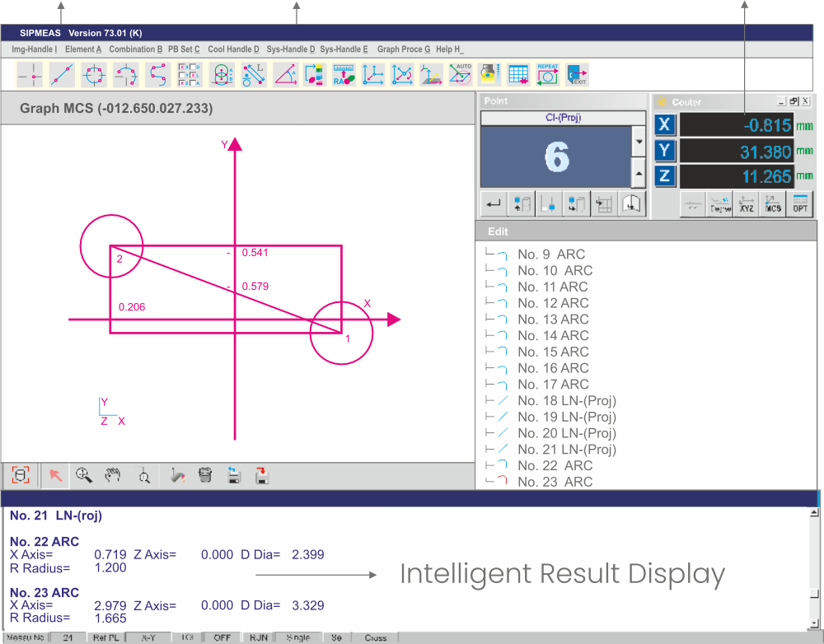The height and width of the screenshot is (644, 824).
Task: Choose the circle measurement tool icon
Action: (x=95, y=75)
